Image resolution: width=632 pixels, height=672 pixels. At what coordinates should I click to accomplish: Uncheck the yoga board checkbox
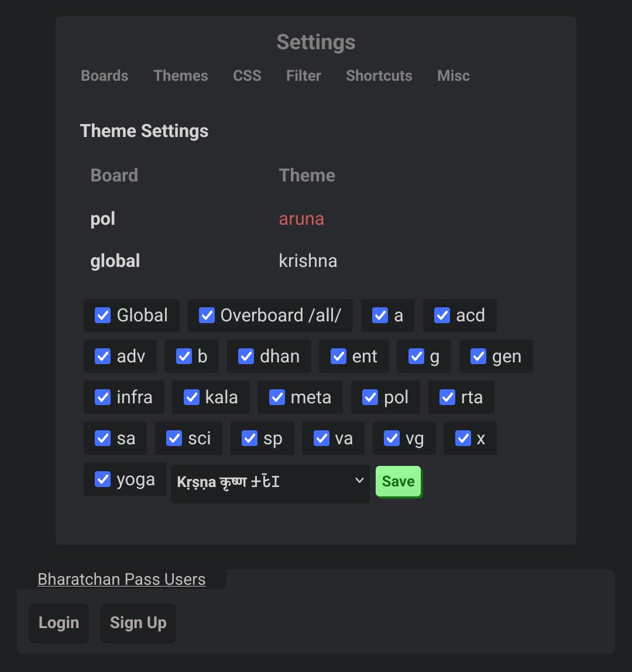click(103, 479)
